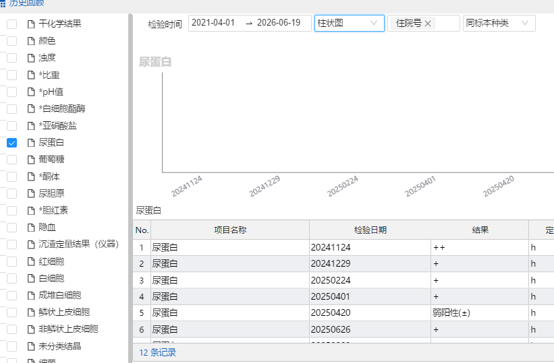Click the file icon beside *酮体
This screenshot has height=363, width=554.
pos(31,177)
